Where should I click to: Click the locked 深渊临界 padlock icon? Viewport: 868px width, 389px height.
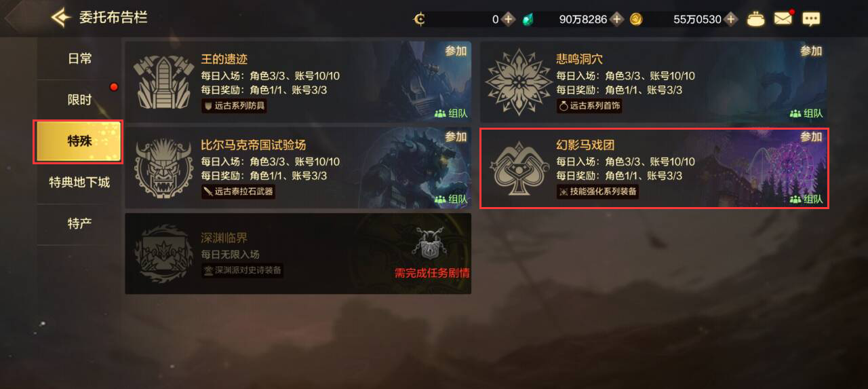[431, 243]
